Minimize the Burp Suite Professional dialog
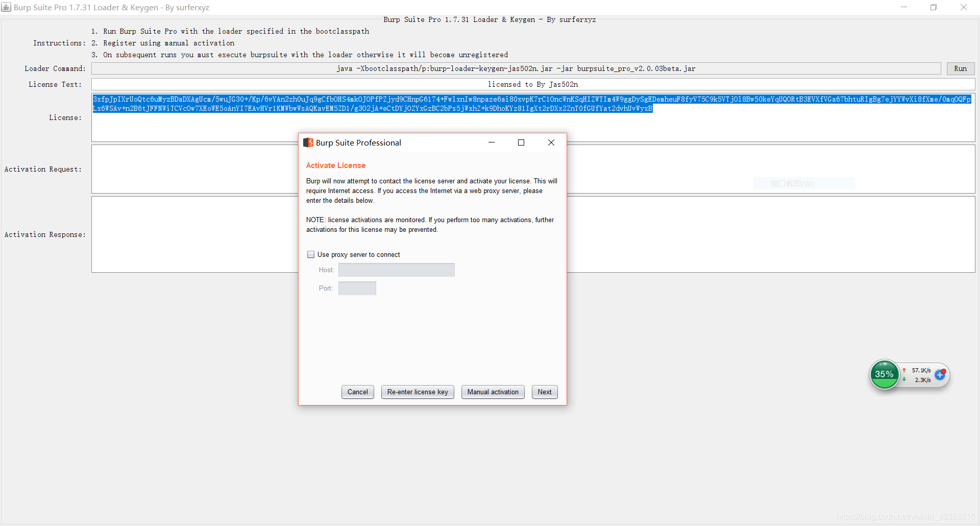Viewport: 980px width, 526px height. (492, 142)
